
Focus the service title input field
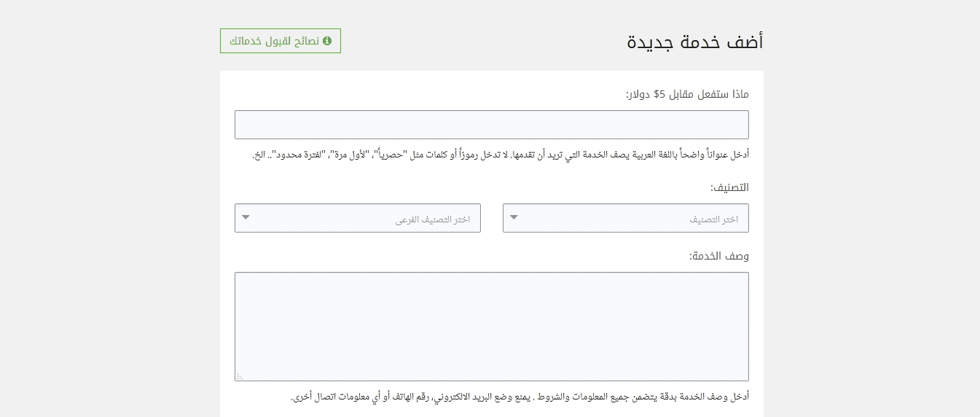click(x=491, y=125)
